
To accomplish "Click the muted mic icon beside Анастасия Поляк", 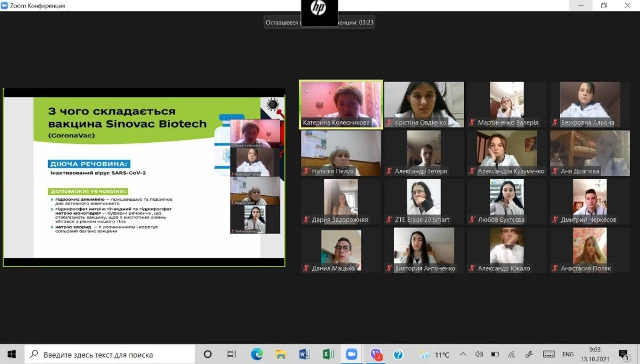I will tap(555, 268).
